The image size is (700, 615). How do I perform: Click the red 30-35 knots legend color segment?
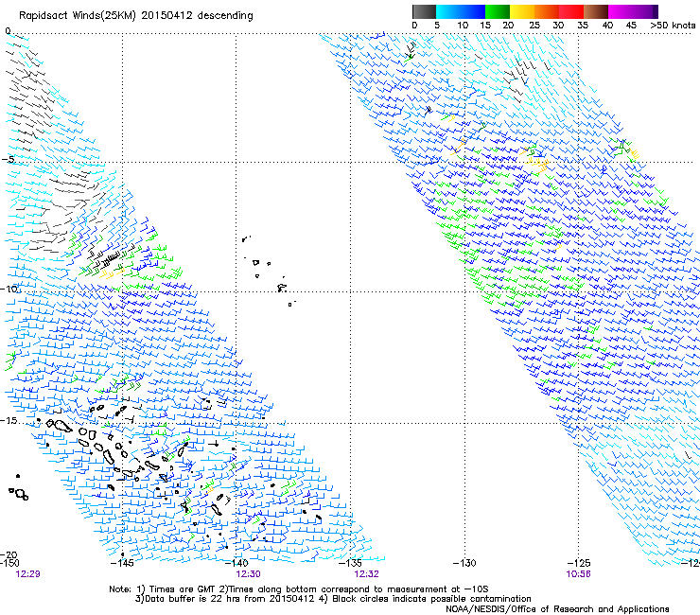point(571,11)
